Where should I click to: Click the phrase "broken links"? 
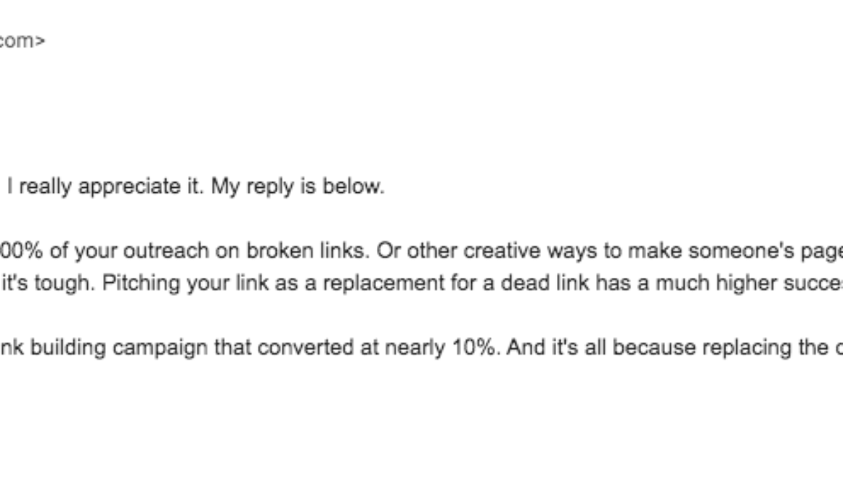point(306,251)
